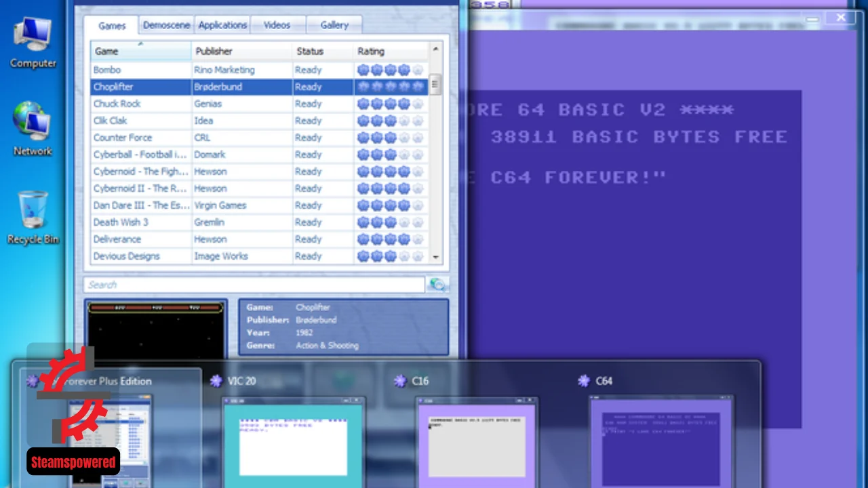Sort list by the Publisher column header
This screenshot has width=868, height=488.
pyautogui.click(x=242, y=51)
